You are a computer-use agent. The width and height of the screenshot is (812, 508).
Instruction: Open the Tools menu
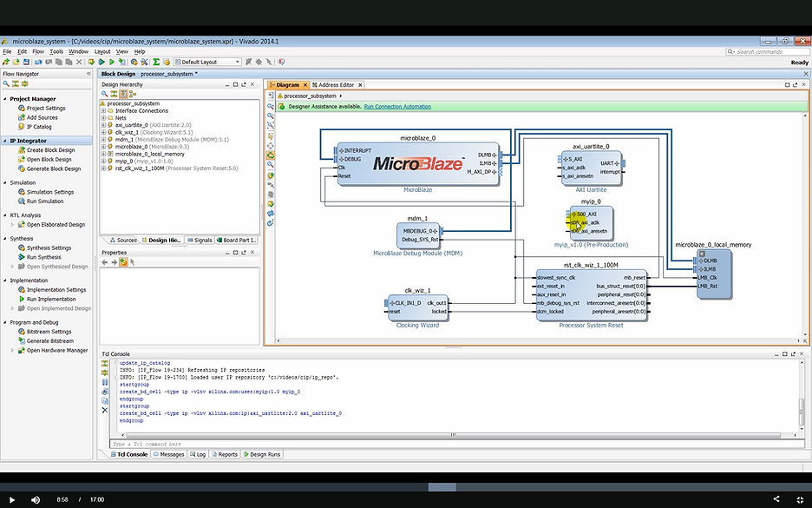coord(56,51)
